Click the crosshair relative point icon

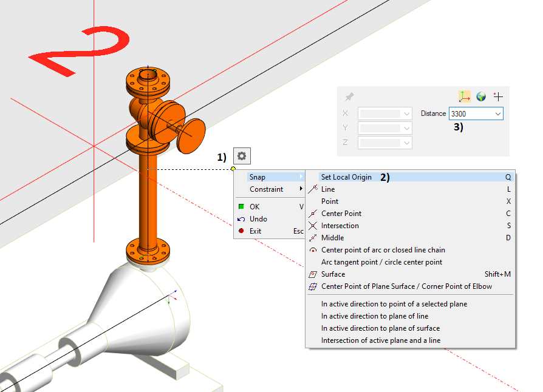(498, 96)
